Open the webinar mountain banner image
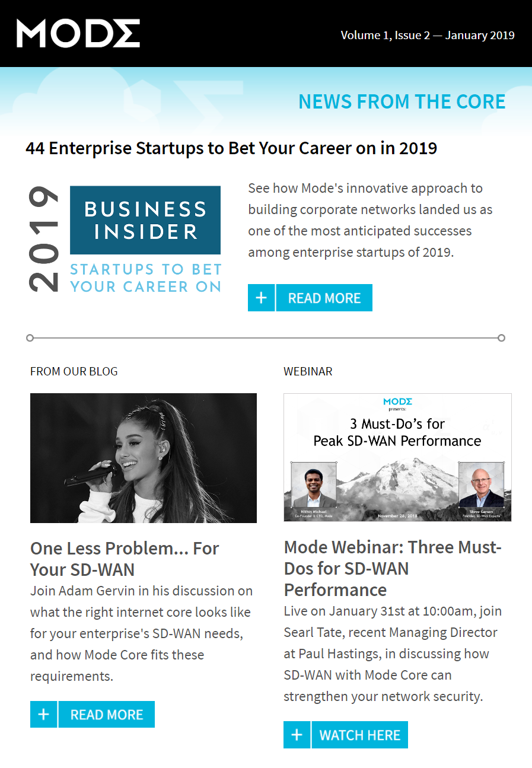This screenshot has width=532, height=768. pos(397,457)
